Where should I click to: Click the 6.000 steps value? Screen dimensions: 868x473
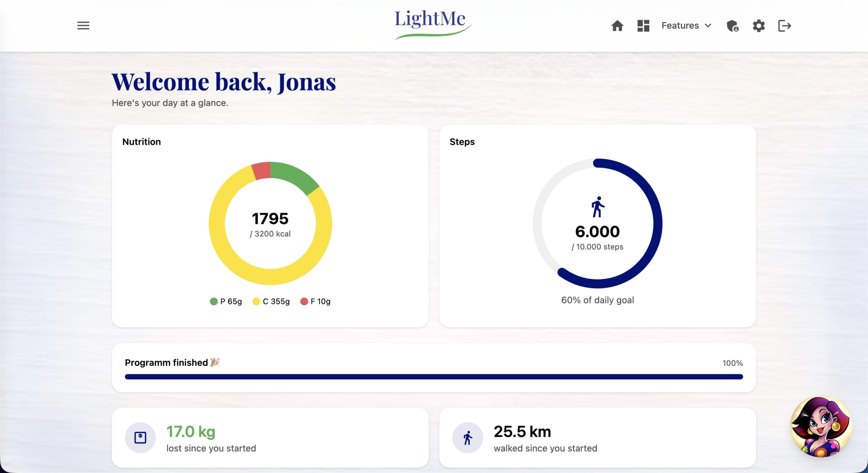(598, 232)
